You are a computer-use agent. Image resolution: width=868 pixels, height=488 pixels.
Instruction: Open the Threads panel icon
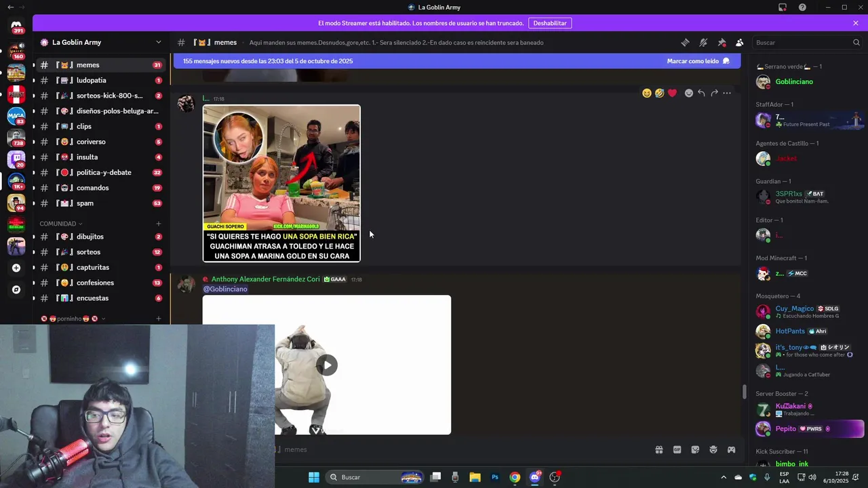click(685, 42)
